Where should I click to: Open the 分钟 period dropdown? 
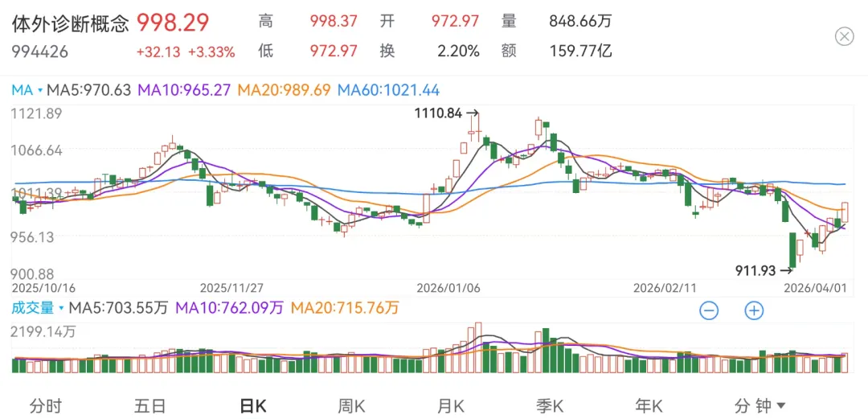(x=760, y=406)
